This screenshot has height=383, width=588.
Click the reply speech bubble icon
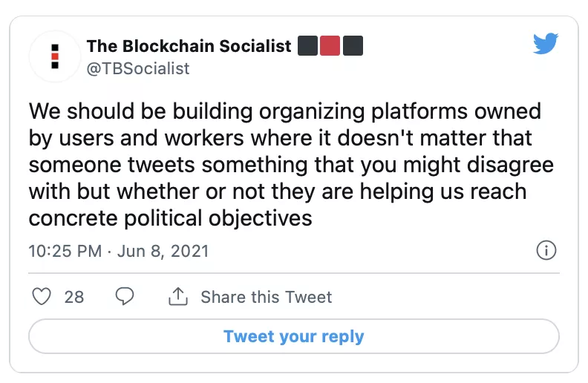pyautogui.click(x=125, y=297)
